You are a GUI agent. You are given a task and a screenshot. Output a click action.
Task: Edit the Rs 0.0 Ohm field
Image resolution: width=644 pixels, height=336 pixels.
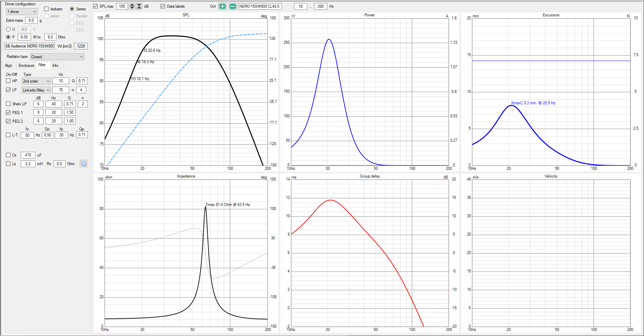(x=59, y=164)
